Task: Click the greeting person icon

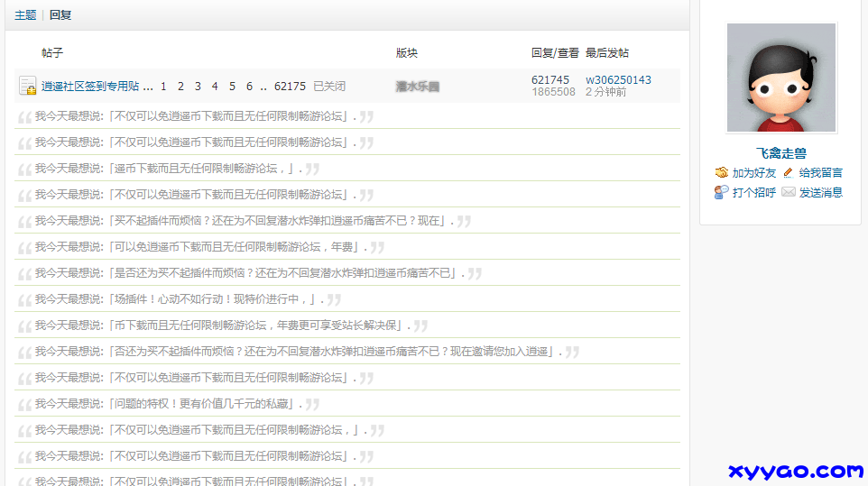Action: point(721,192)
